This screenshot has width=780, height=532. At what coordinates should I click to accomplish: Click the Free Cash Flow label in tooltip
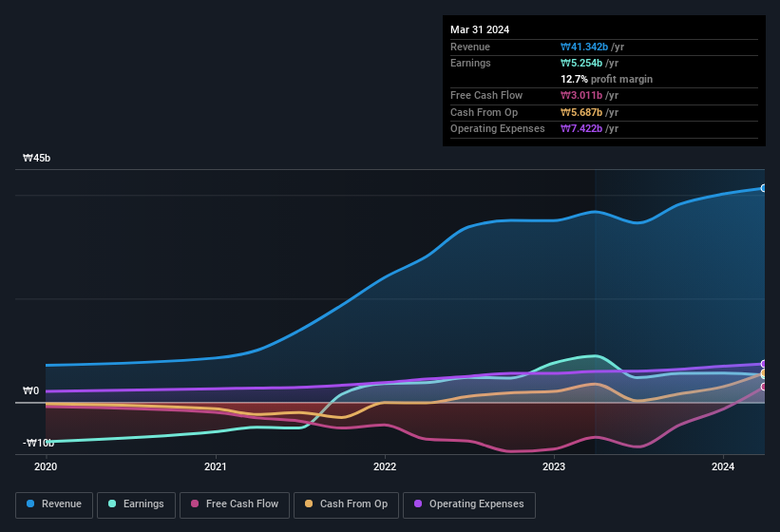486,95
